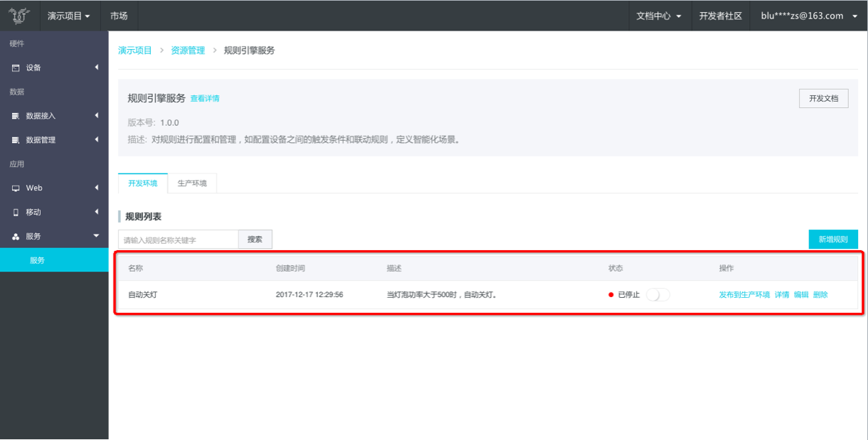This screenshot has height=440, width=868.
Task: Click the 新增规则 button
Action: (x=833, y=240)
